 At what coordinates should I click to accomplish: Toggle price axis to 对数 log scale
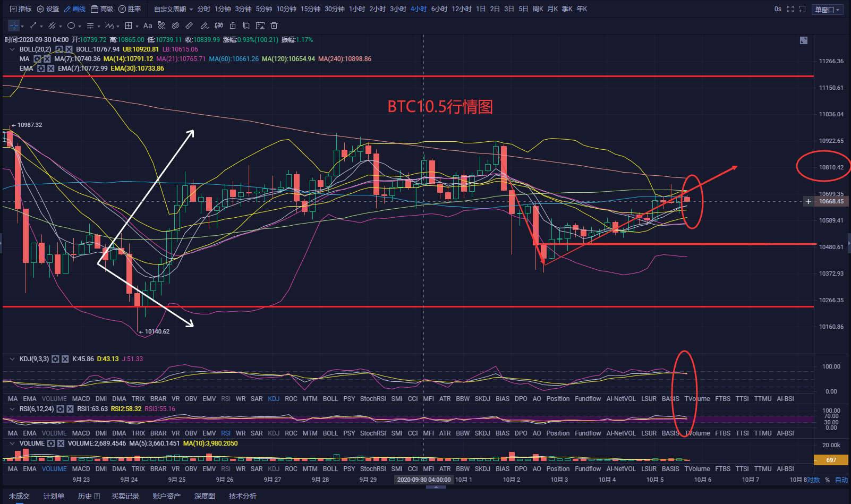813,480
